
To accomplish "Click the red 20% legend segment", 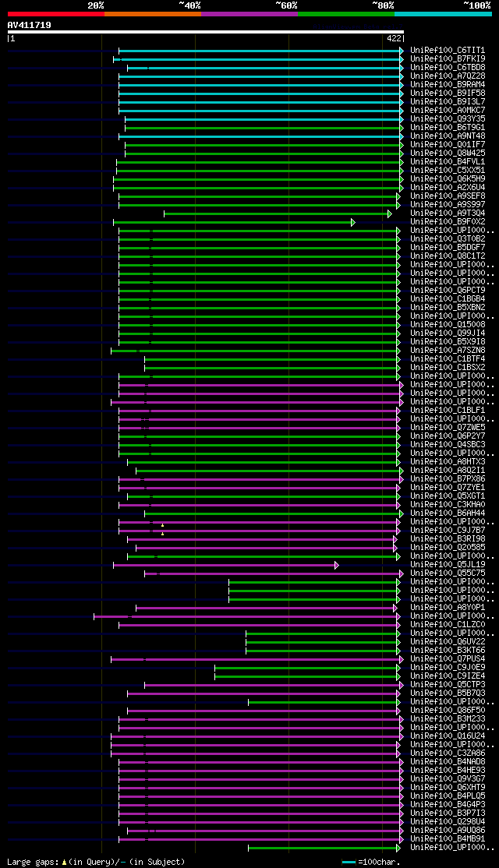I will coord(56,14).
